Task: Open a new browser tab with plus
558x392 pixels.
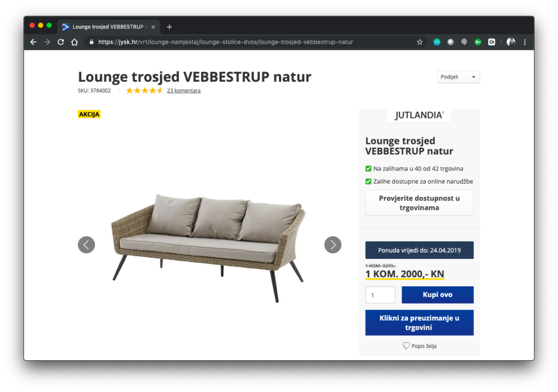Action: (169, 27)
